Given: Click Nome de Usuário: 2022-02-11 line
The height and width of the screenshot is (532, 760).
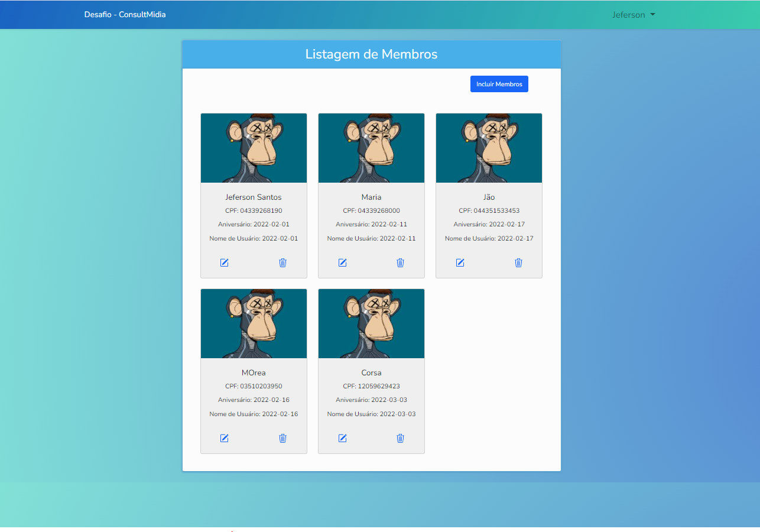Looking at the screenshot, I should pyautogui.click(x=371, y=238).
